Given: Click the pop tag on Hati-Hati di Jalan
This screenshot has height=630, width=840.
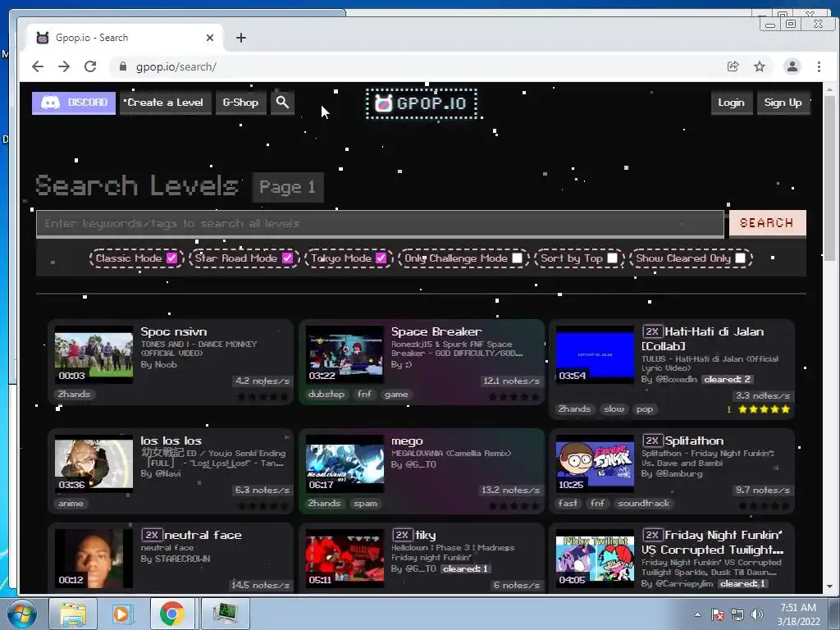Looking at the screenshot, I should pyautogui.click(x=645, y=409).
